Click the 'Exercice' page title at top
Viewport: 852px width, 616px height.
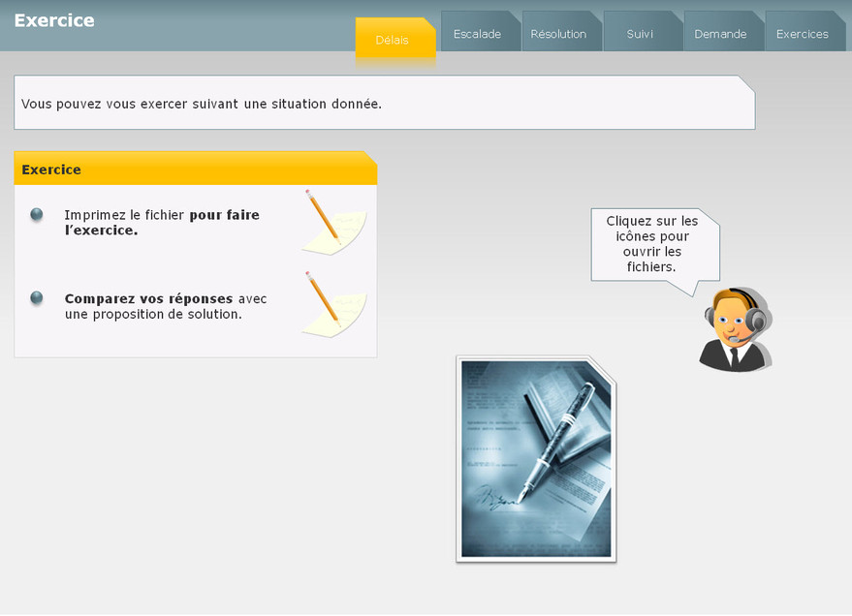coord(54,20)
